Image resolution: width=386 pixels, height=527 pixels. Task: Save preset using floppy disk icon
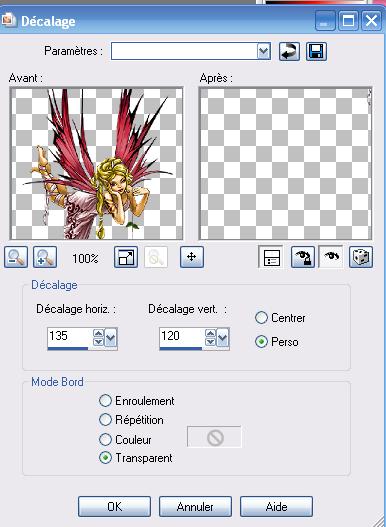pos(316,52)
